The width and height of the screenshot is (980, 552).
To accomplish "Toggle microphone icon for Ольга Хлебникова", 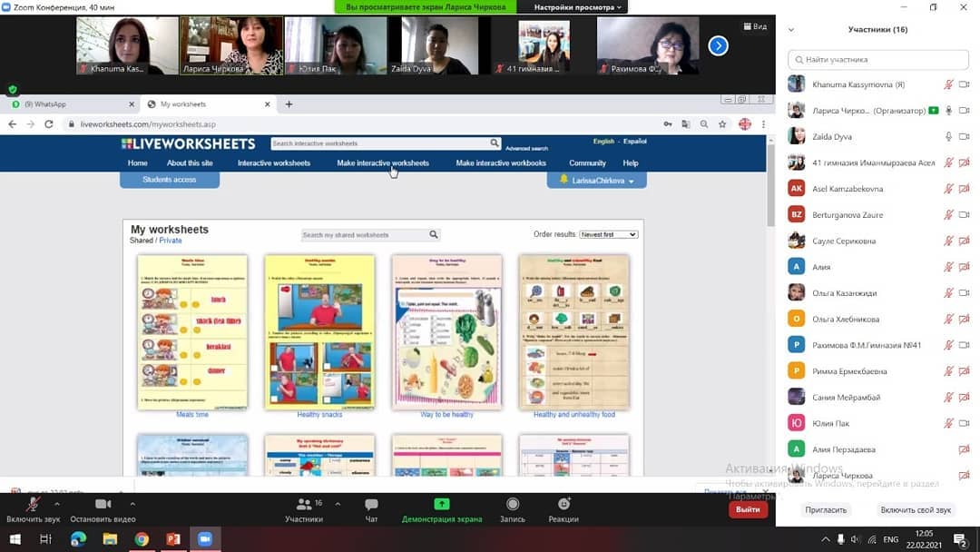I will (948, 319).
